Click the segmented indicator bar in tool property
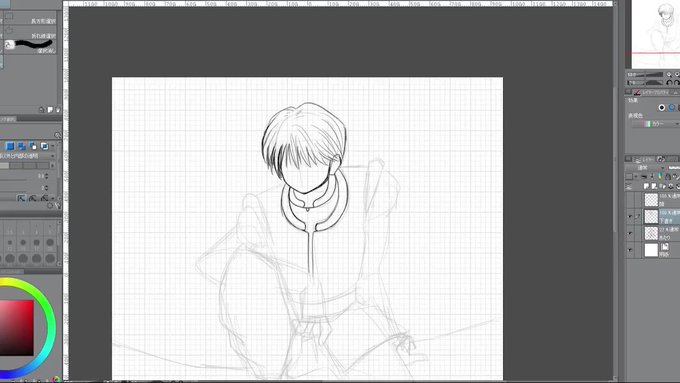 (x=25, y=166)
